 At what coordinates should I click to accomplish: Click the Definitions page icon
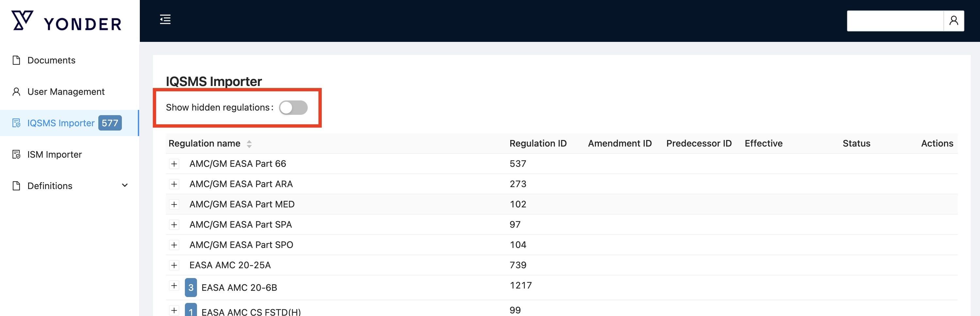pos(16,185)
